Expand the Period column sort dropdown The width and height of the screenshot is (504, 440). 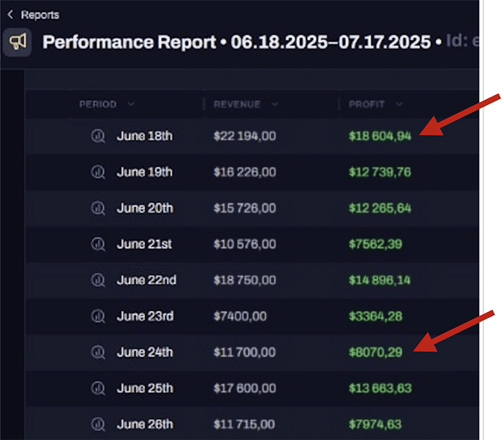tap(131, 104)
